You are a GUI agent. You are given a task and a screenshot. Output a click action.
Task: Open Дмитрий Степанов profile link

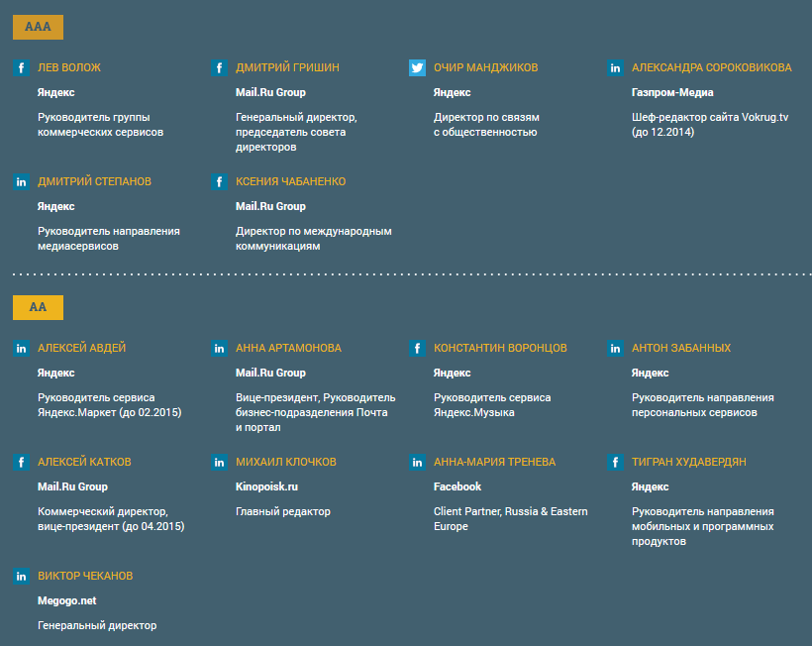94,181
